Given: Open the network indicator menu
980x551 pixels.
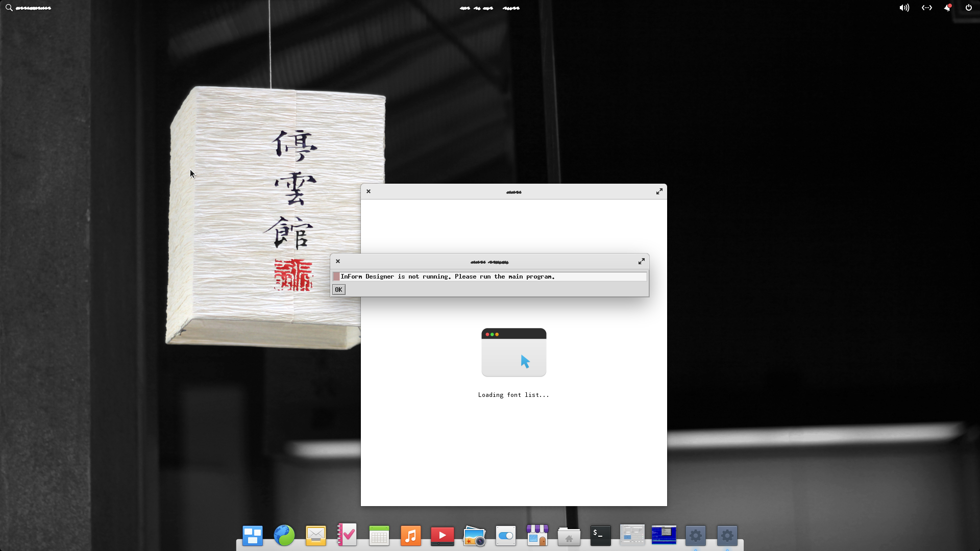Looking at the screenshot, I should (x=927, y=8).
